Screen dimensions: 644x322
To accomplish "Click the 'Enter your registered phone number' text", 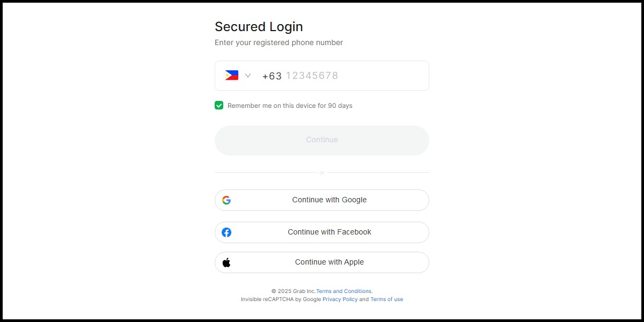I will 279,42.
